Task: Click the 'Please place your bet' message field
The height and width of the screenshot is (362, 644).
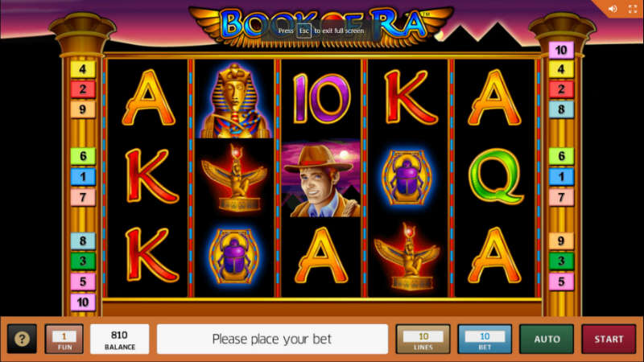Action: pyautogui.click(x=272, y=339)
